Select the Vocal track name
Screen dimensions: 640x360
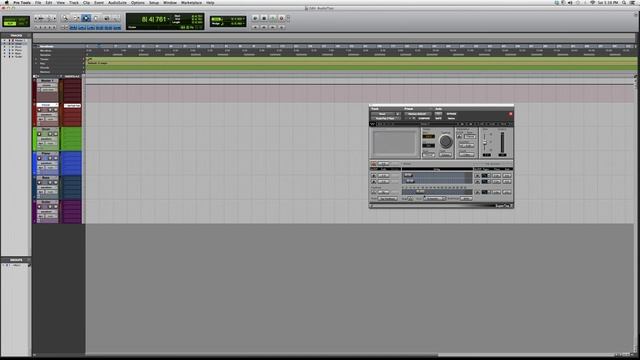tap(46, 105)
